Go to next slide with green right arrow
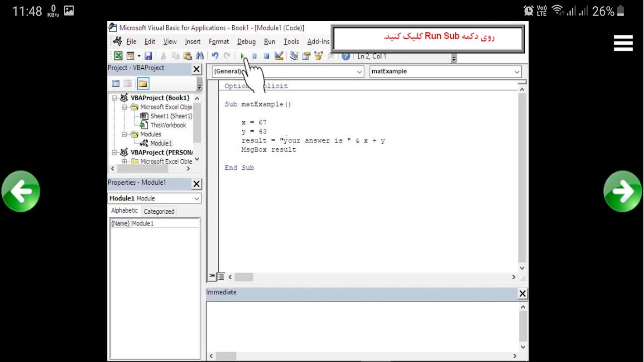The image size is (644, 362). point(623,191)
